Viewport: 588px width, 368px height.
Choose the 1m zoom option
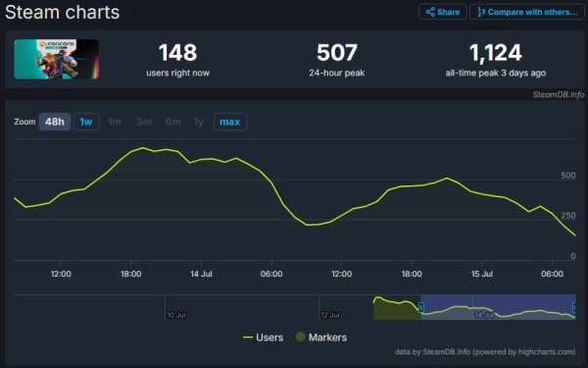pyautogui.click(x=115, y=122)
